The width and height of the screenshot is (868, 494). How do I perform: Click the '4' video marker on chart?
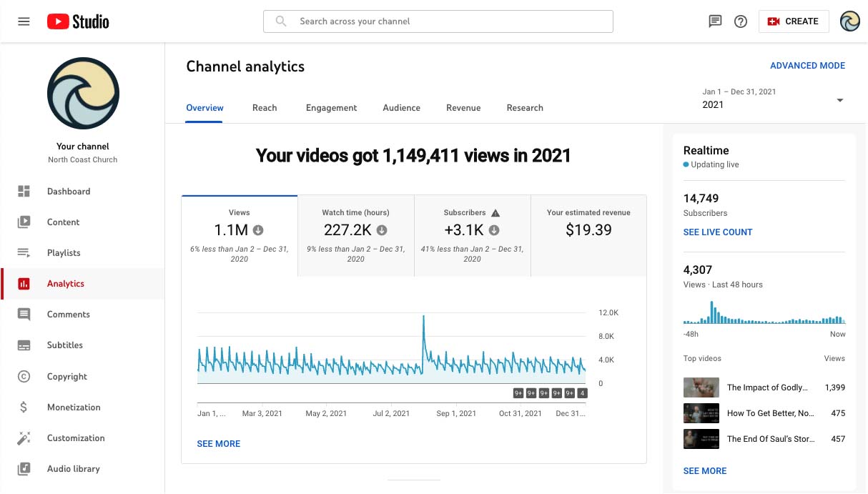click(583, 393)
